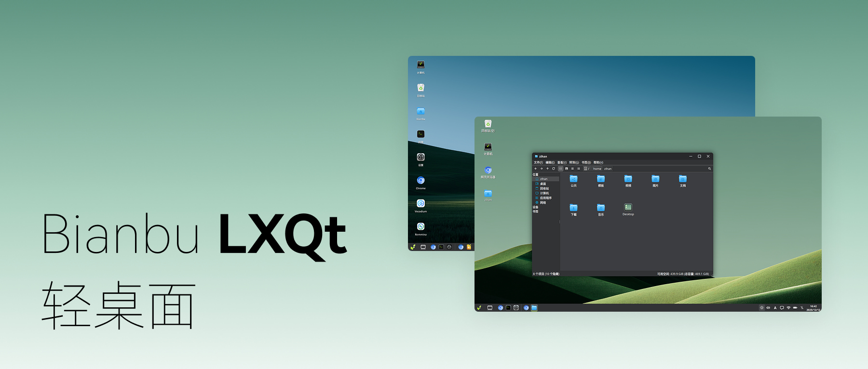868x369 pixels.
Task: Expand the 设备 section in sidebar
Action: coord(535,207)
